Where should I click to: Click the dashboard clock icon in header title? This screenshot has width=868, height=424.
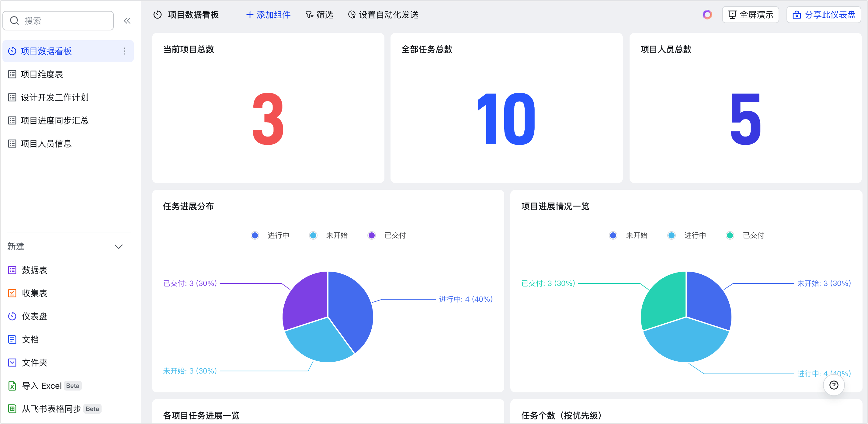point(157,15)
